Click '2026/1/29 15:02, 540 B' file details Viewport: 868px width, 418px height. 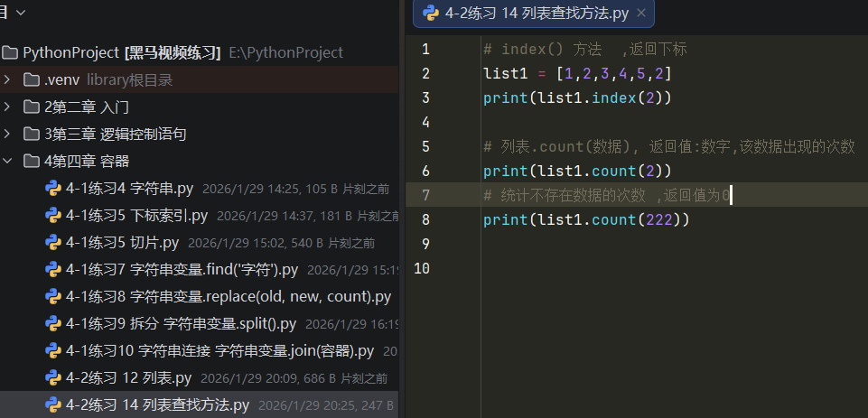[x=256, y=243]
